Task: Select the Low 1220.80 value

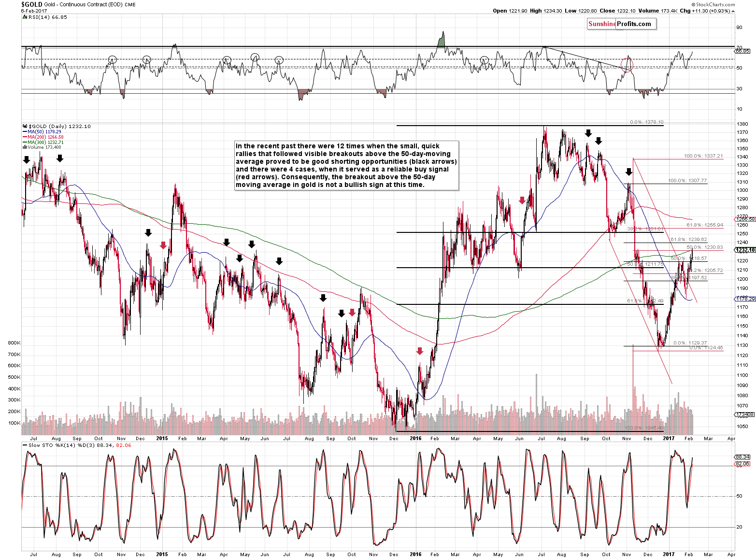Action: click(581, 11)
